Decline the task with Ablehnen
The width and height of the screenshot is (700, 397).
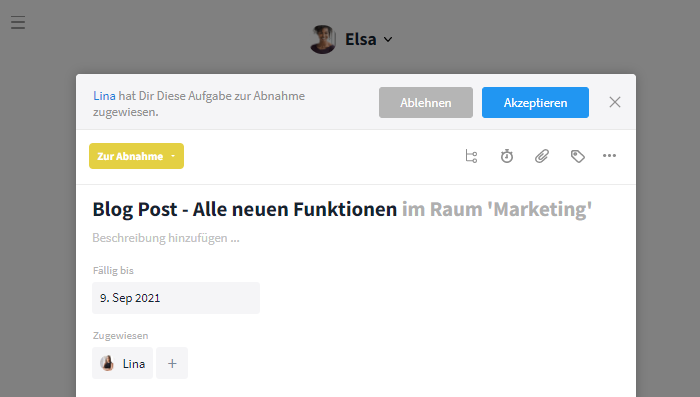pyautogui.click(x=425, y=103)
